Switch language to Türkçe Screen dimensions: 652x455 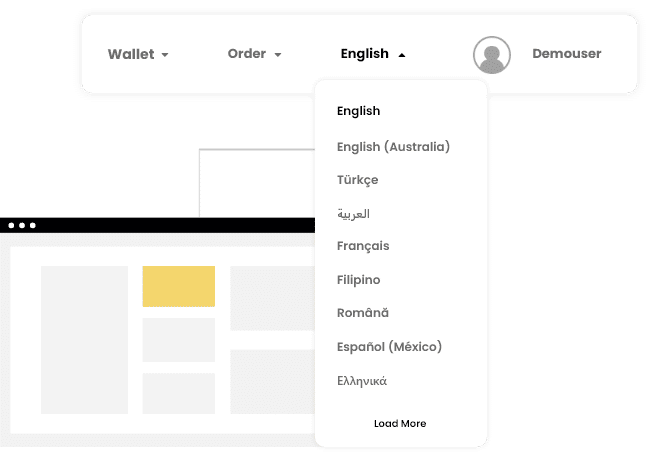pos(358,180)
